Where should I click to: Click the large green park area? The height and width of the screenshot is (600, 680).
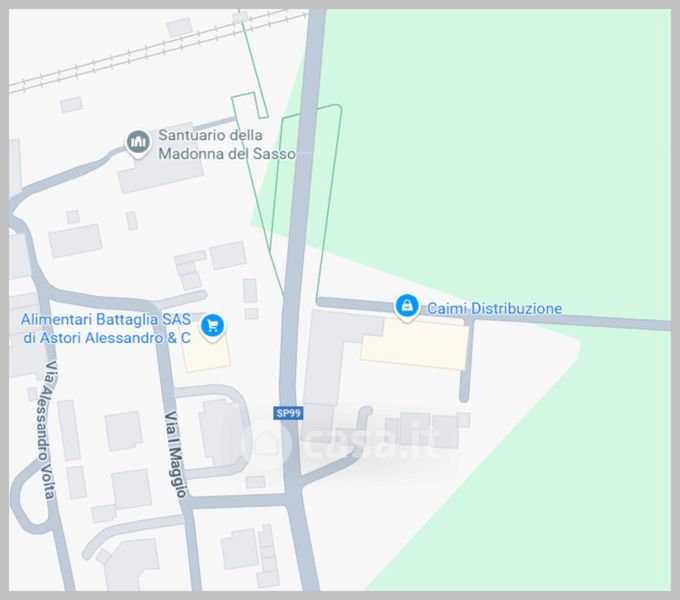[499, 152]
